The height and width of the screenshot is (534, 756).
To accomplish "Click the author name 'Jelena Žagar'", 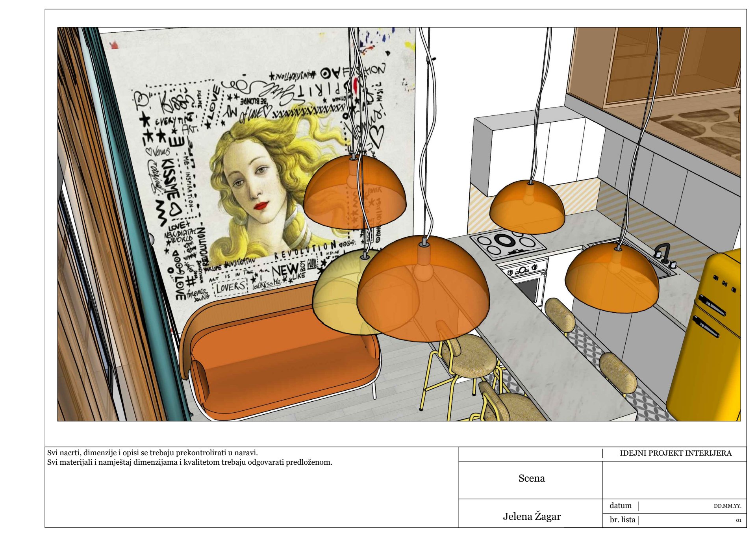I will click(531, 516).
